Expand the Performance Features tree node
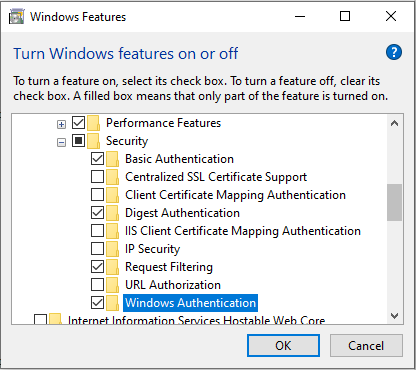This screenshot has height=370, width=416. 61,125
